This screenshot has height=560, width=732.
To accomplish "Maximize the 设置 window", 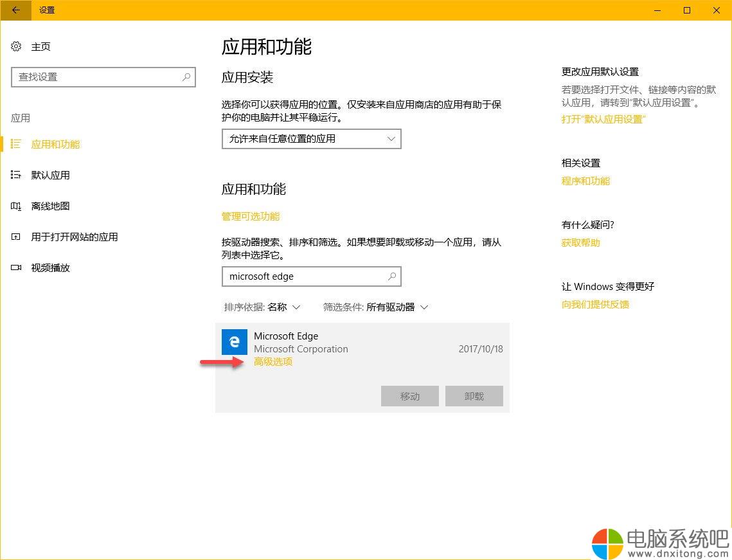I will [687, 10].
